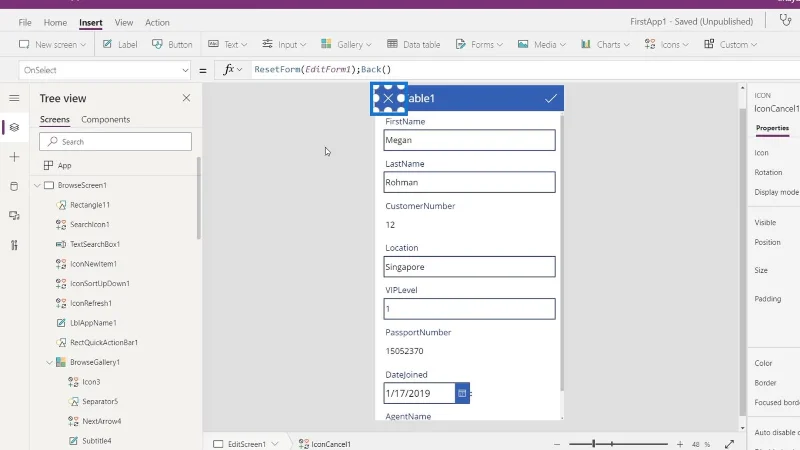The width and height of the screenshot is (800, 450).
Task: Click the form submit checkmark icon
Action: coord(551,98)
